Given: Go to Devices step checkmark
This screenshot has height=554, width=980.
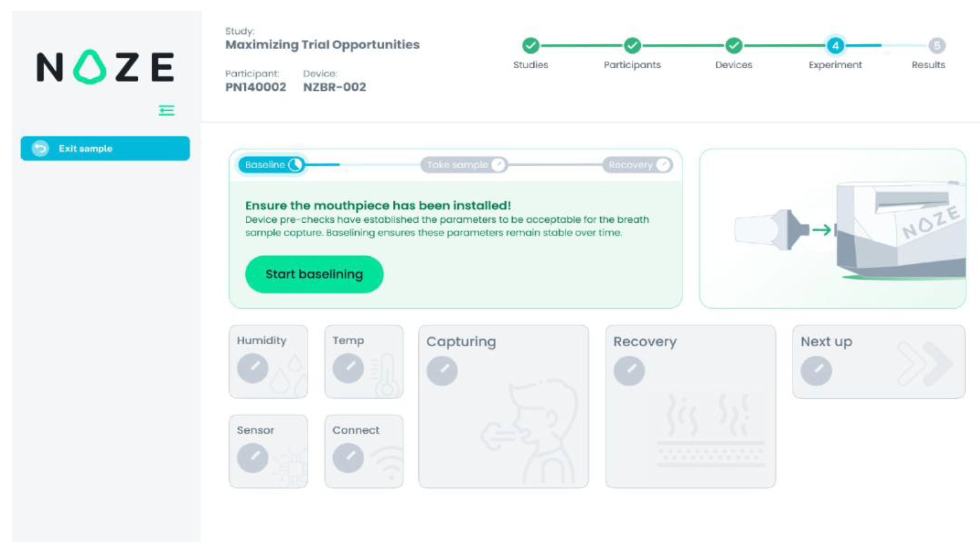Looking at the screenshot, I should pyautogui.click(x=734, y=46).
